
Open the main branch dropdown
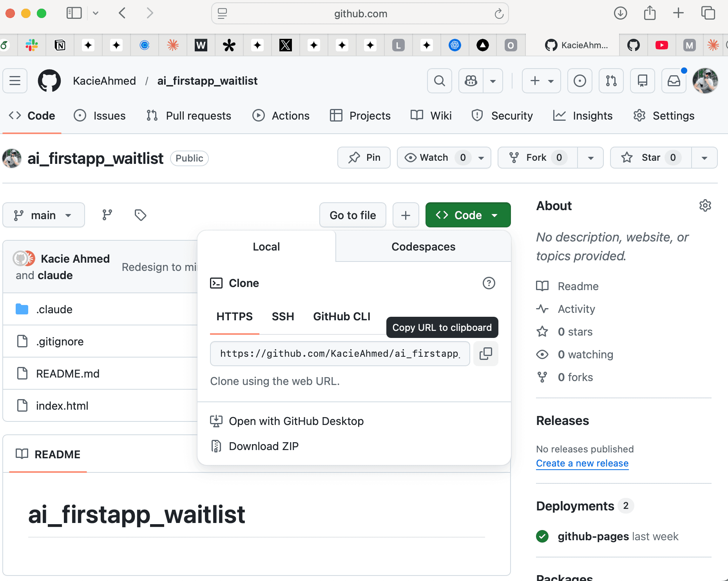point(43,215)
